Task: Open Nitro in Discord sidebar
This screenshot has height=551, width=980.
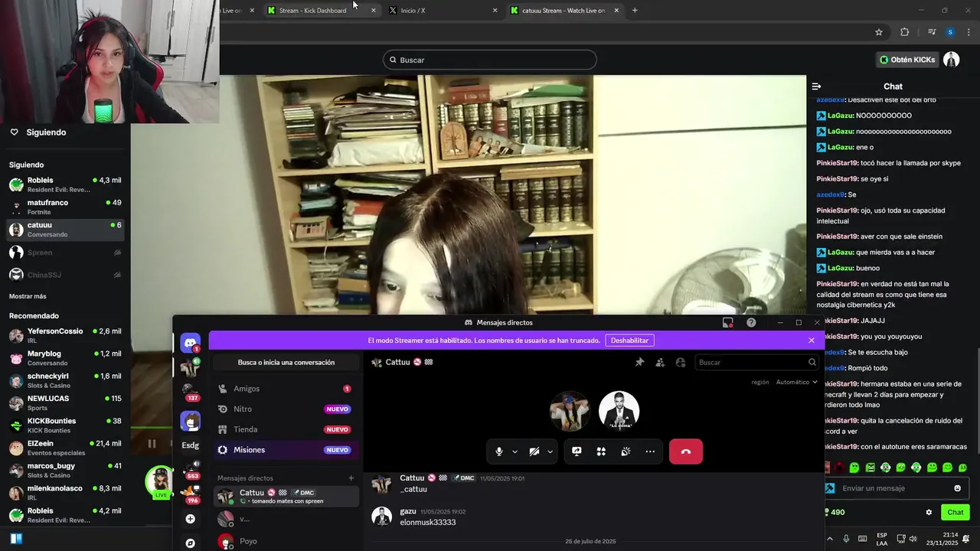Action: [285, 409]
